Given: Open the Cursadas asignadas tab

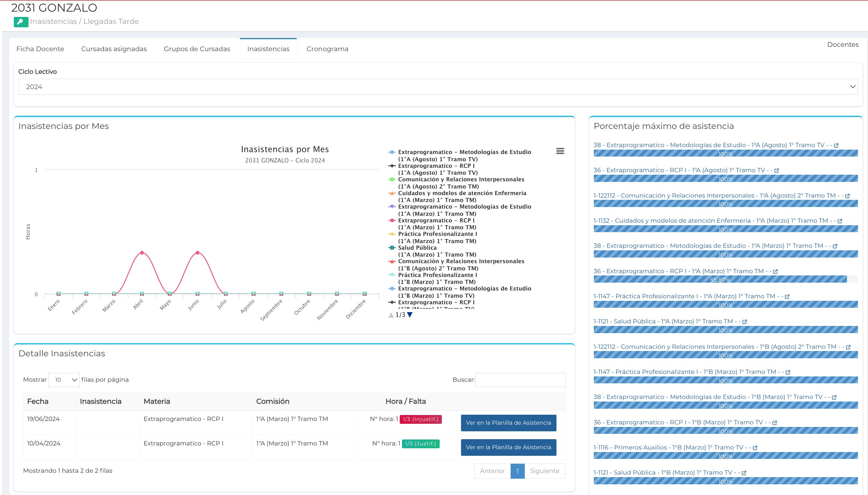Looking at the screenshot, I should coord(114,49).
